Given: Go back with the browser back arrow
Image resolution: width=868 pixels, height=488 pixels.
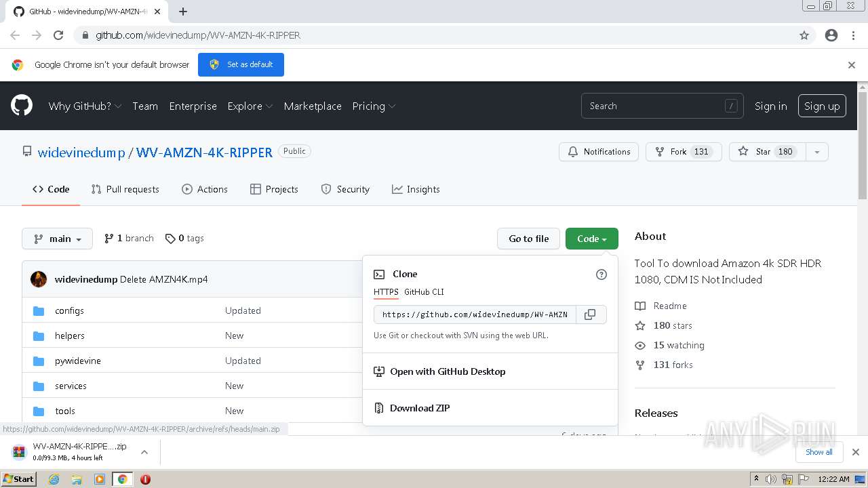Looking at the screenshot, I should (x=15, y=35).
